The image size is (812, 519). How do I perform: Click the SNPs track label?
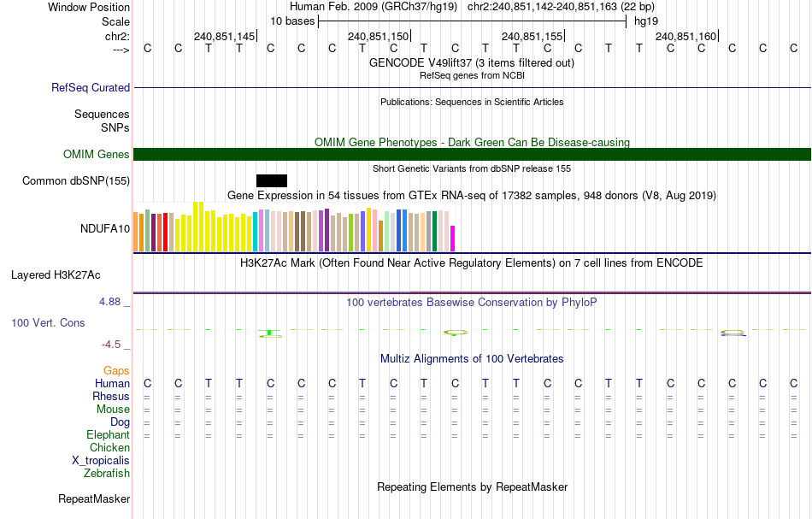pyautogui.click(x=115, y=127)
